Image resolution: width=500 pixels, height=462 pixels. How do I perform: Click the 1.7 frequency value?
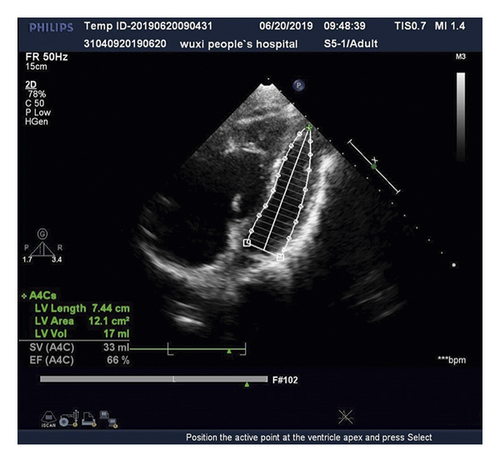pos(27,260)
